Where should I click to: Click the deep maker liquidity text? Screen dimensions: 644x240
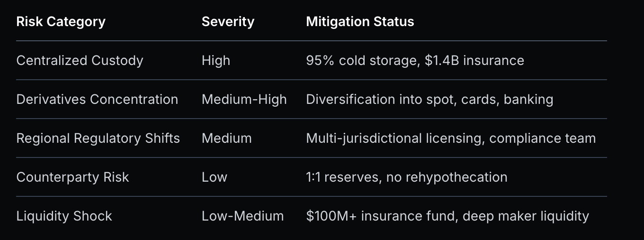coord(526,216)
